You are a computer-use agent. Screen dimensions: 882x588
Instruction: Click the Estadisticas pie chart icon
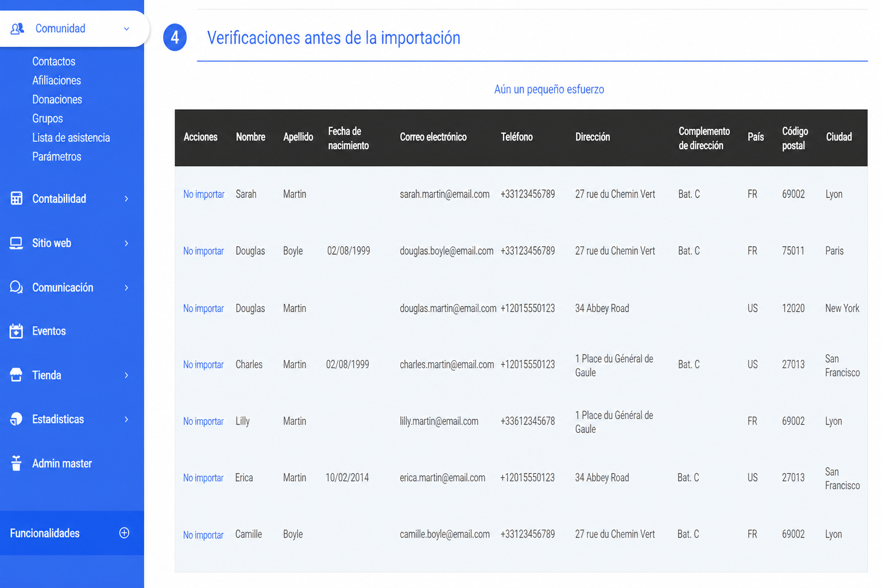coord(16,419)
